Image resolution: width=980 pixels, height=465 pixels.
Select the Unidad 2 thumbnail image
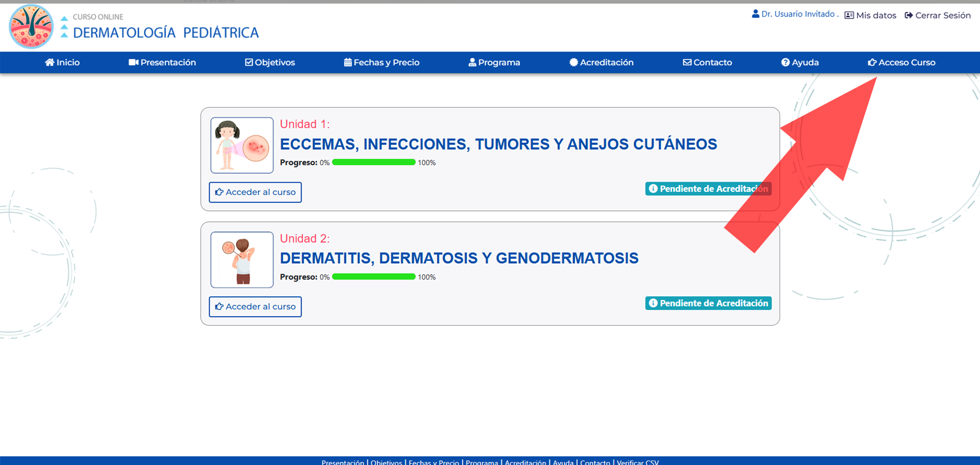242,259
